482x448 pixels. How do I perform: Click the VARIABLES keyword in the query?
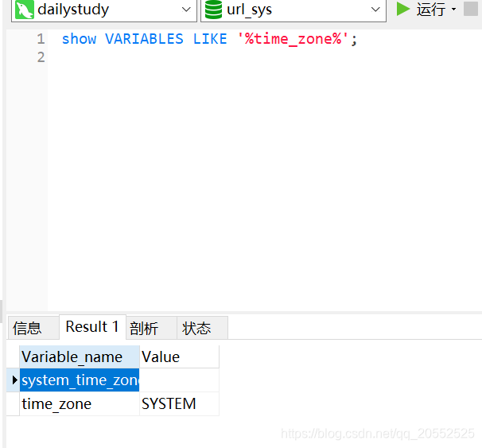tap(144, 39)
